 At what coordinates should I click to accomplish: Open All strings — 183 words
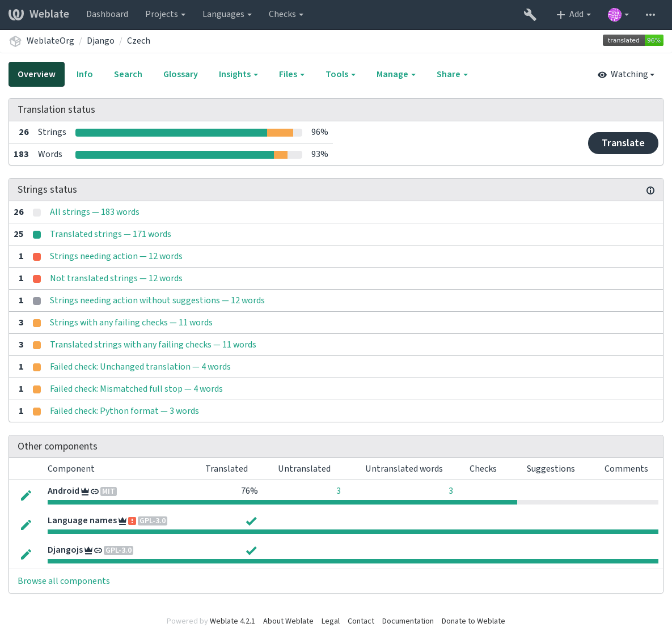(94, 212)
